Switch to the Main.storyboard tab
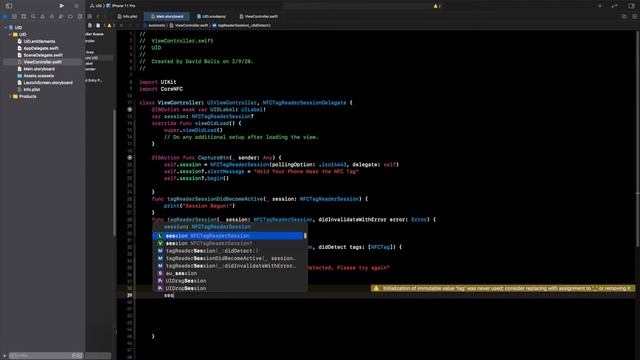 coord(167,16)
